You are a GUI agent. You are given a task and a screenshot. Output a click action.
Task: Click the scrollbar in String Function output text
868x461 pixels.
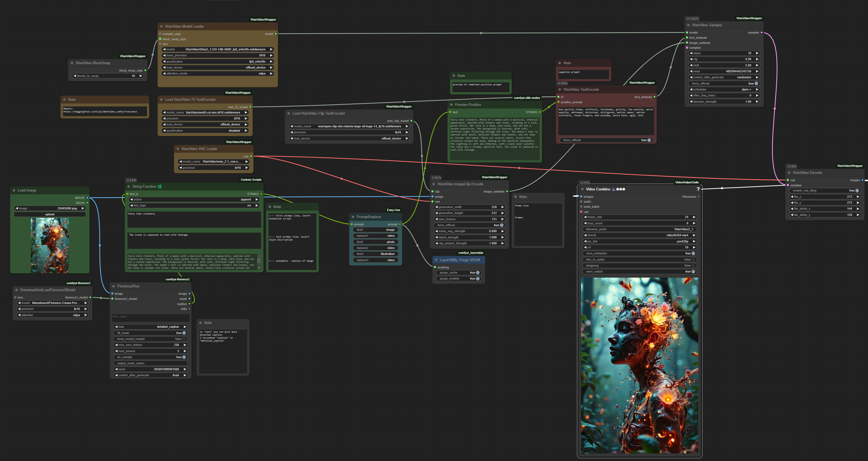coord(259,261)
